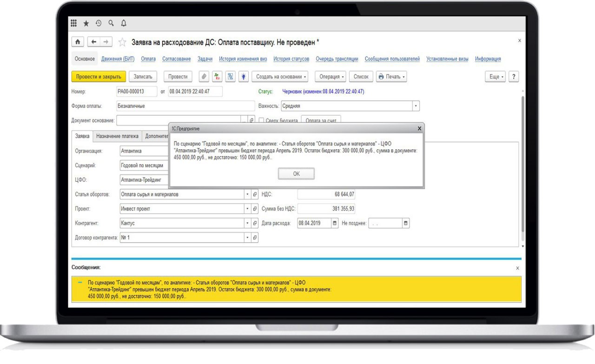Expand the Статья оборотов dropdown arrow
Image resolution: width=595 pixels, height=364 pixels.
point(248,194)
